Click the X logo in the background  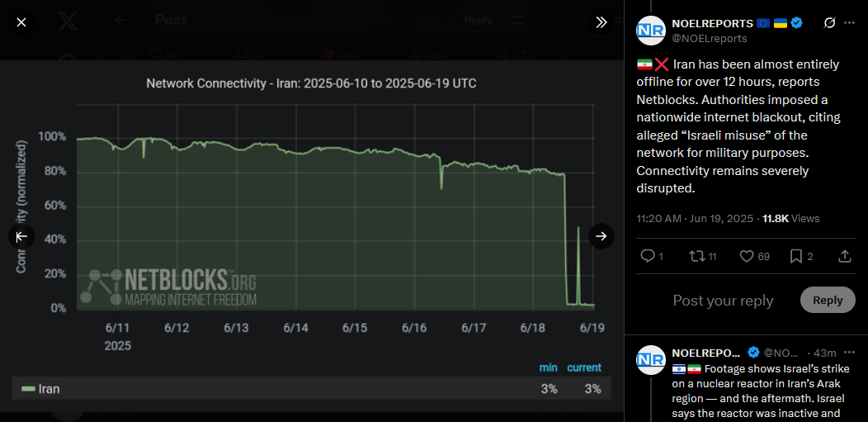(x=68, y=21)
